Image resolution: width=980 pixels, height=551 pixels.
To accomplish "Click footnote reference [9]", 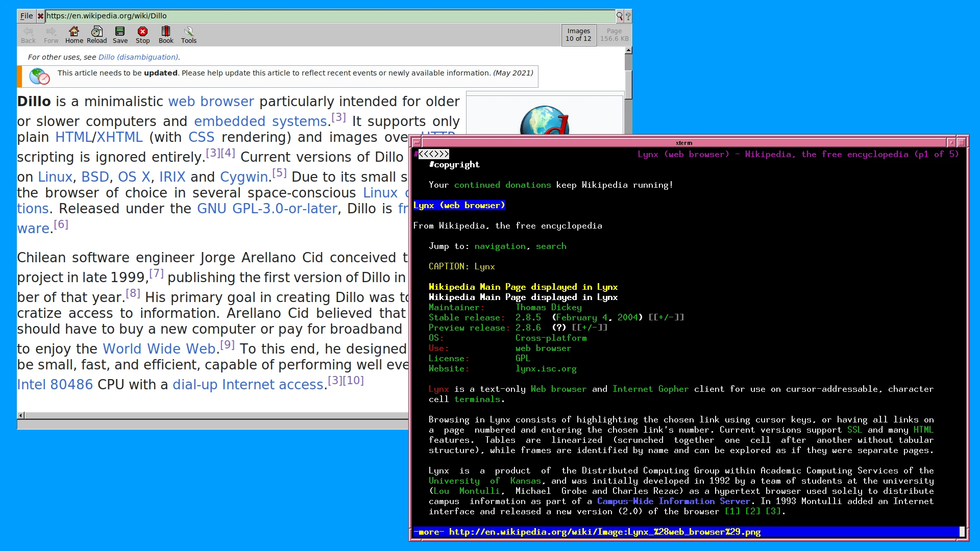I will 227,345.
